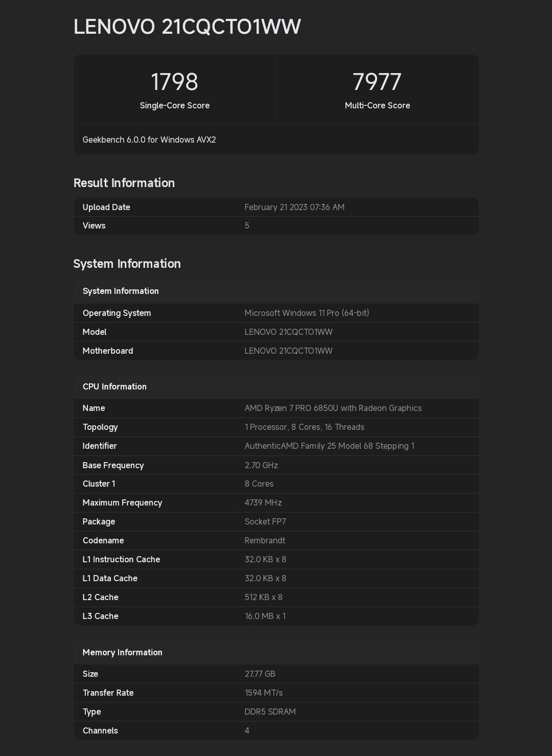This screenshot has width=552, height=756.
Task: Select the L1 Data Cache value 32.0 KB x 8
Action: coord(265,578)
